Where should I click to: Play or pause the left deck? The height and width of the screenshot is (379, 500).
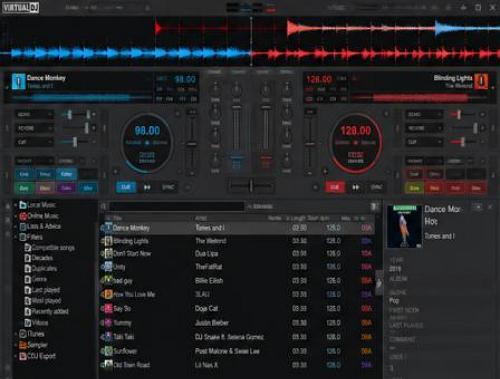[147, 187]
